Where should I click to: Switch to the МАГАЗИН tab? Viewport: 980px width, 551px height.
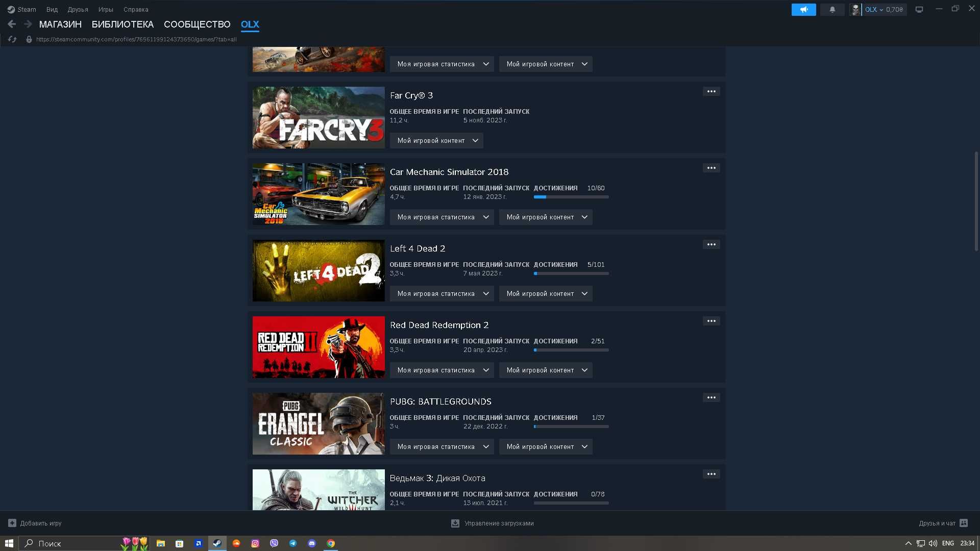coord(60,24)
